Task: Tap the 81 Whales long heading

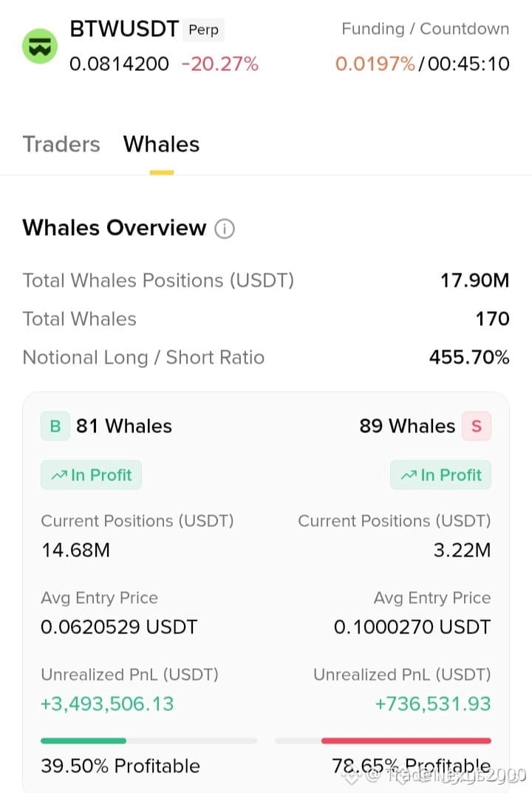Action: [124, 426]
